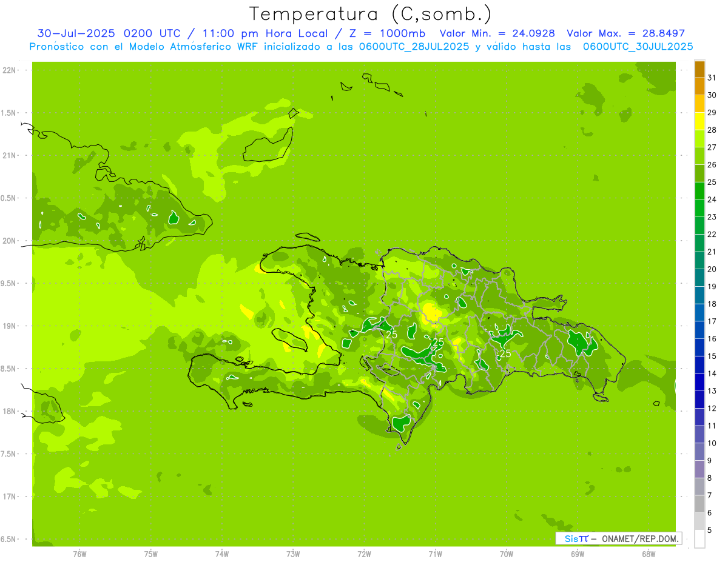Pick the green swatch between 24 and 25
The height and width of the screenshot is (562, 728).
click(x=699, y=191)
